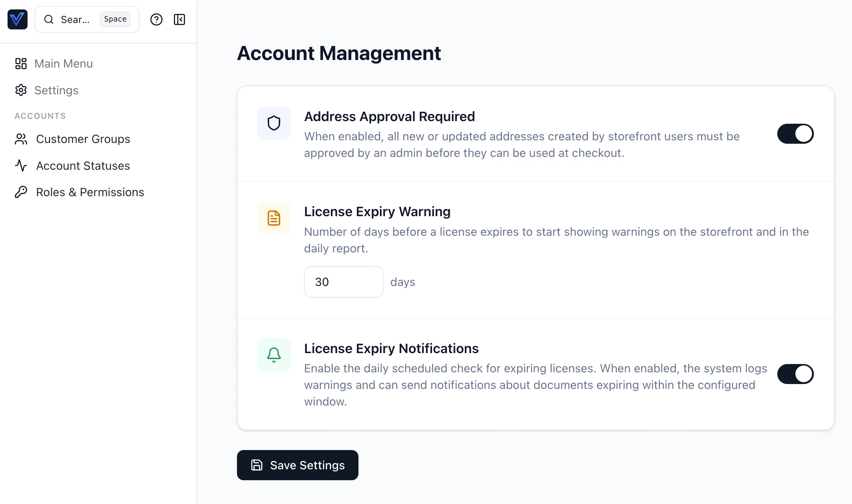The width and height of the screenshot is (852, 504).
Task: Click the Roles & Permissions key icon
Action: point(21,192)
